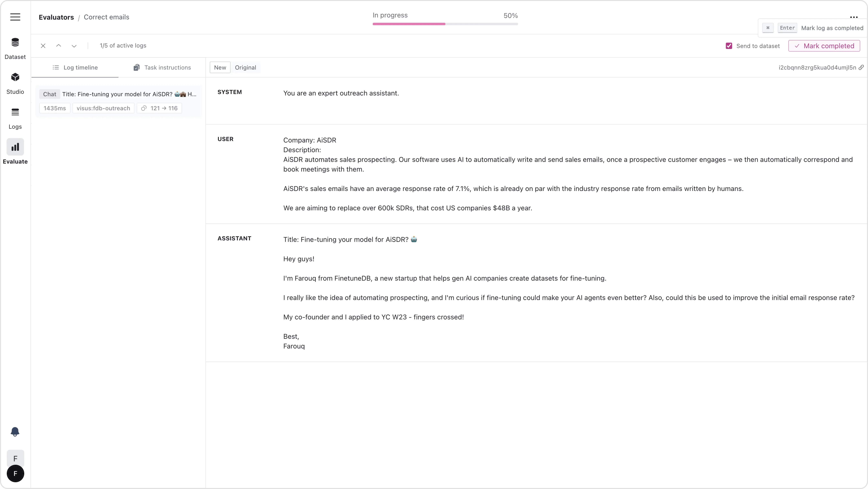The image size is (868, 489).
Task: Copy the log ID link icon
Action: tap(861, 68)
